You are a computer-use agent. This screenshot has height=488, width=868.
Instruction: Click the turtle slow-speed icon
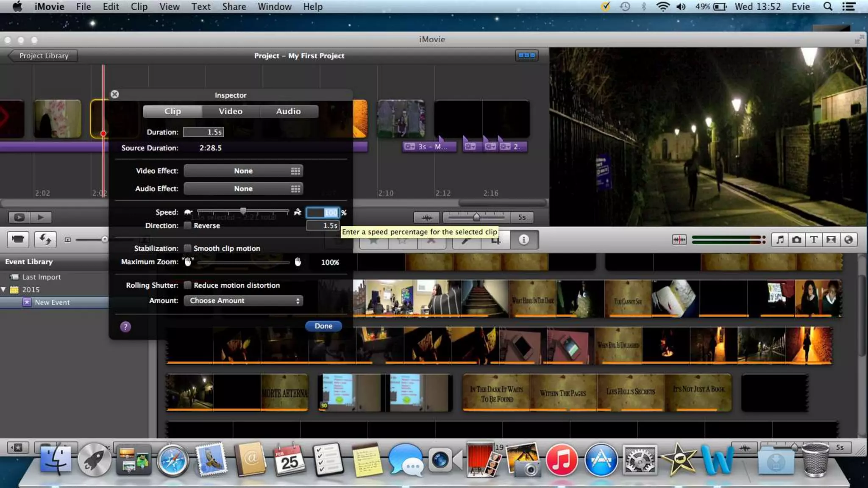point(188,212)
